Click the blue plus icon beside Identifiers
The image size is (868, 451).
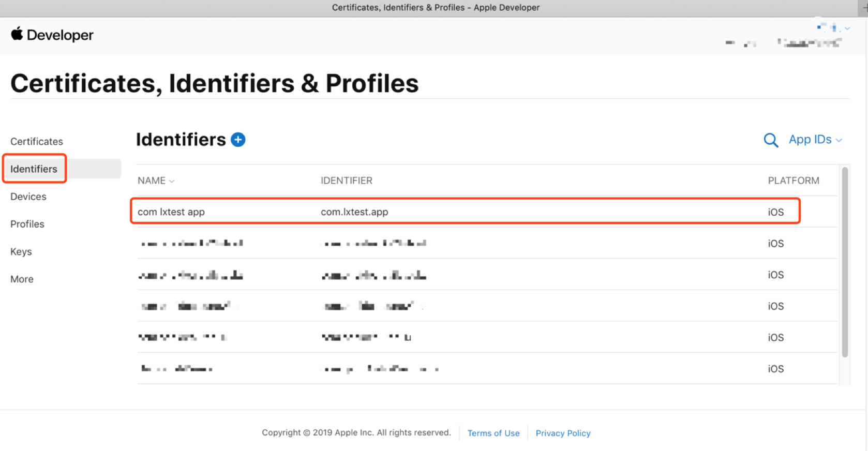tap(238, 140)
